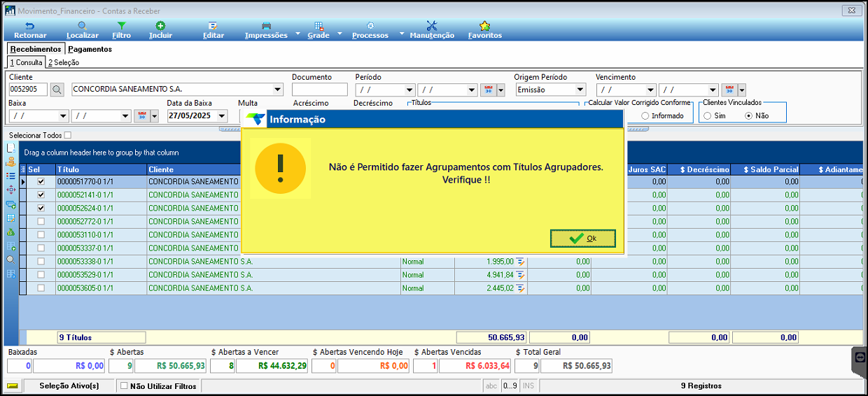Click the grid with pencil sidebar icon
868x396 pixels.
10,218
